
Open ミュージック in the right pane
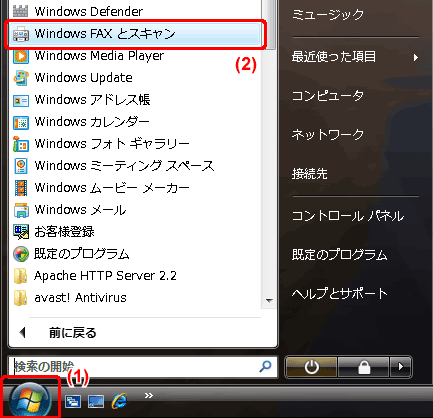click(327, 15)
